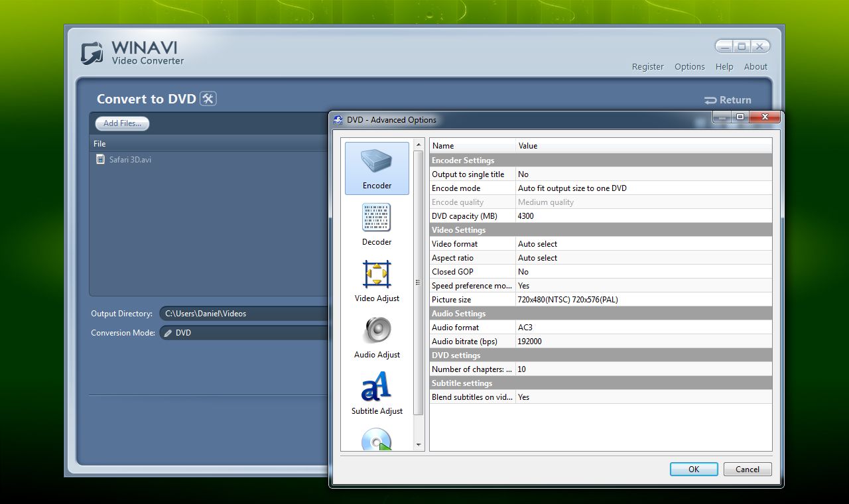Click the Encode quality row label
The width and height of the screenshot is (849, 504).
click(x=458, y=202)
